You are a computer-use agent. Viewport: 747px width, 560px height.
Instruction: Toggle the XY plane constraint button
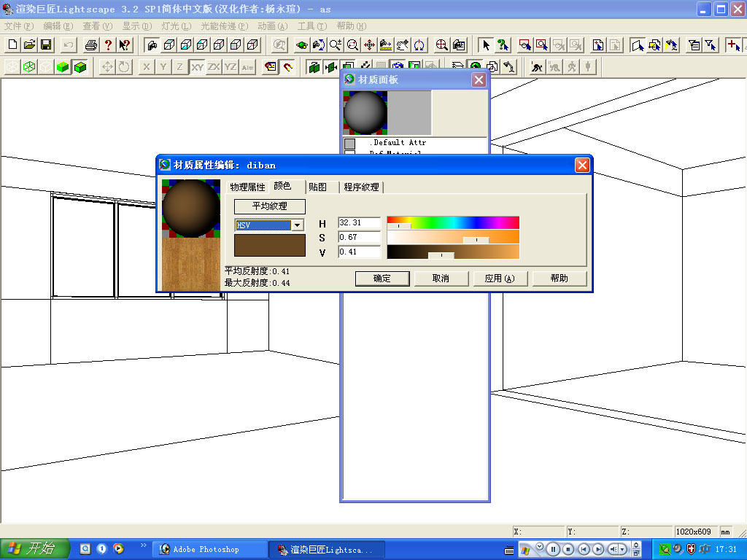[x=197, y=67]
